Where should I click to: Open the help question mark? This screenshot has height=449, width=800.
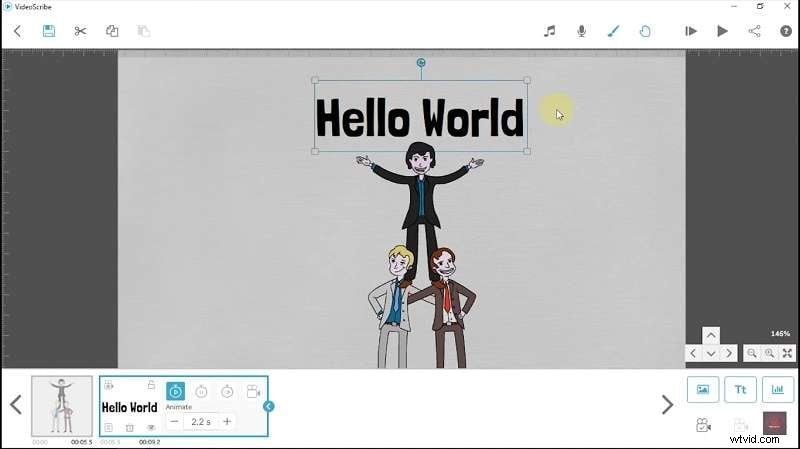coord(786,31)
